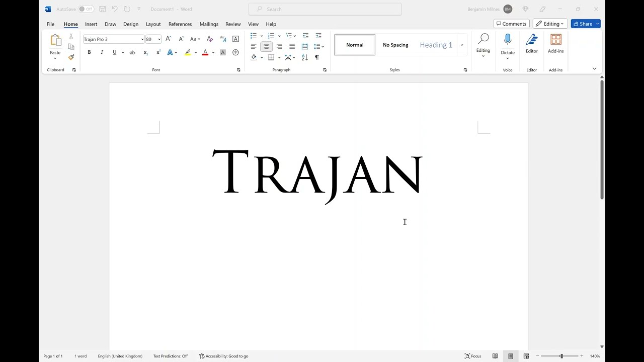Click the Undo arrow in title bar

click(115, 9)
